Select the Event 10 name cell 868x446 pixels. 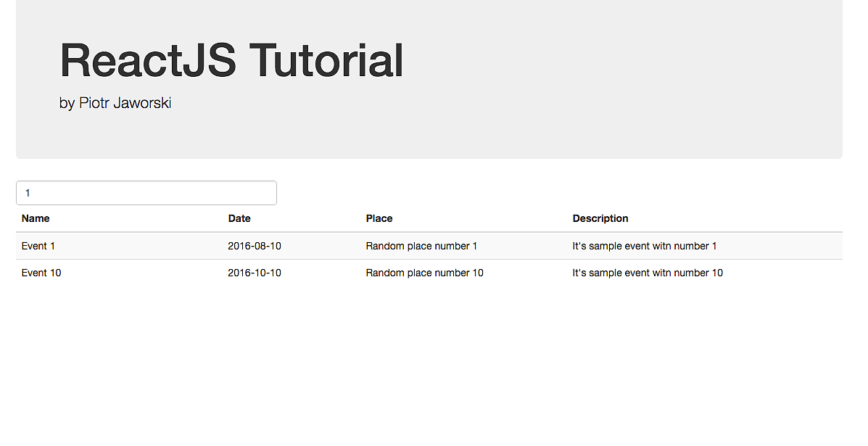click(41, 273)
